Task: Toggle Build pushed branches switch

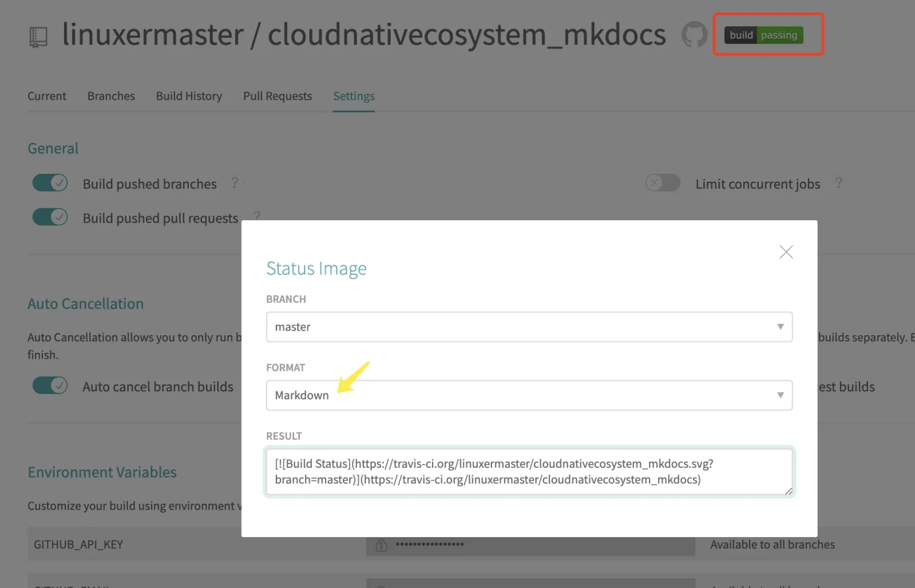Action: pos(50,183)
